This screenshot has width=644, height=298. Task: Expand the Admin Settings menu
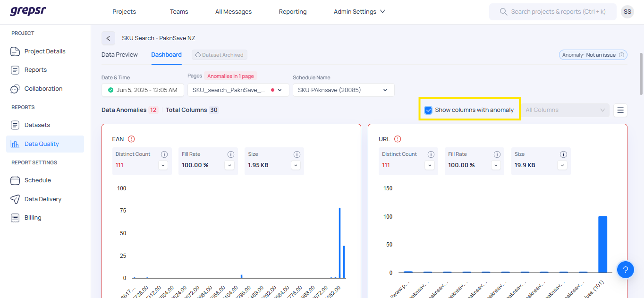pyautogui.click(x=359, y=12)
